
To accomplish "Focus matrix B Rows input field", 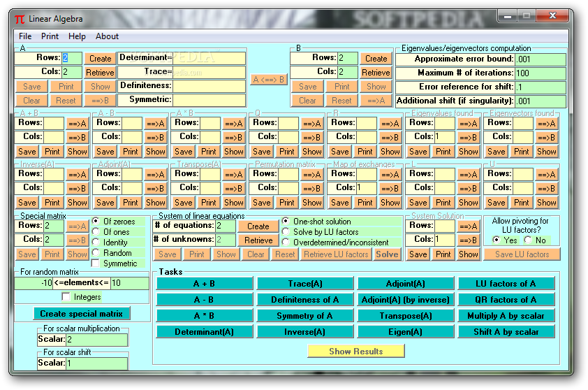I will tap(347, 58).
